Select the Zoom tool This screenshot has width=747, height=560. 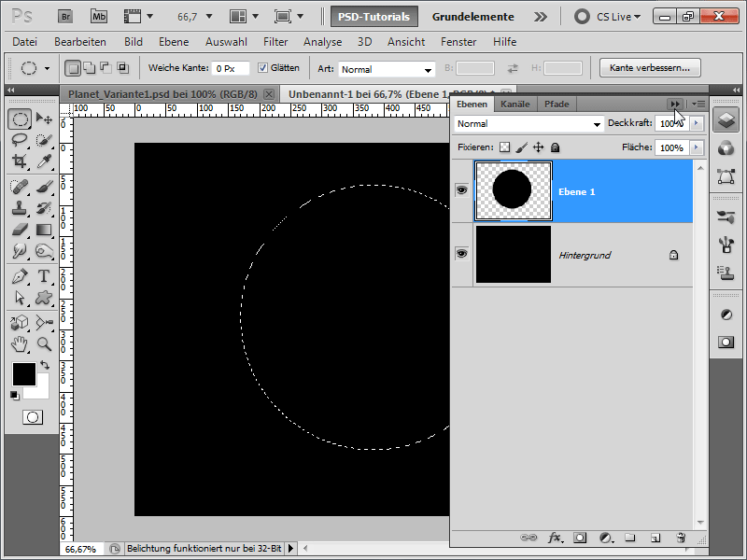[44, 343]
